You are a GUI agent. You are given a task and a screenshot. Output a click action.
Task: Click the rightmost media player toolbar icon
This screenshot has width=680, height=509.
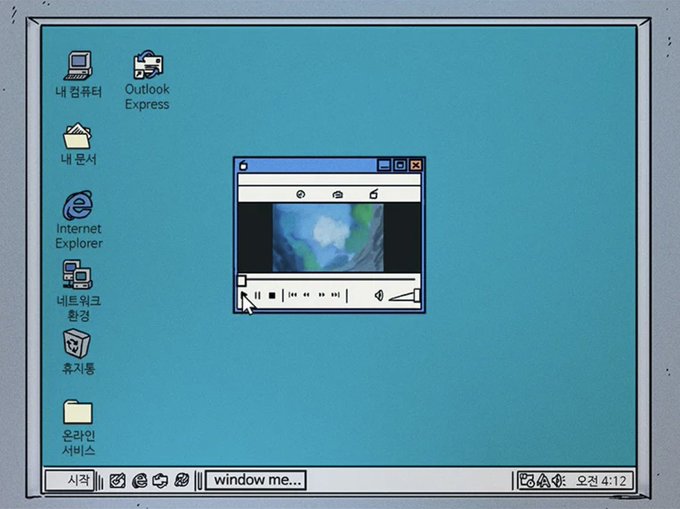click(373, 194)
